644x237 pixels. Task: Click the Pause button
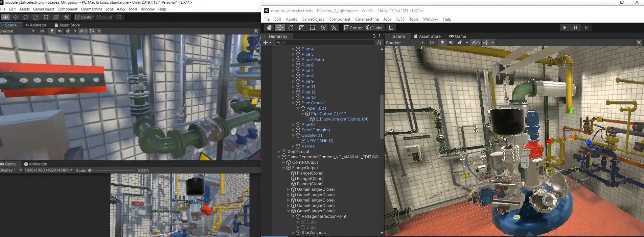pos(575,28)
